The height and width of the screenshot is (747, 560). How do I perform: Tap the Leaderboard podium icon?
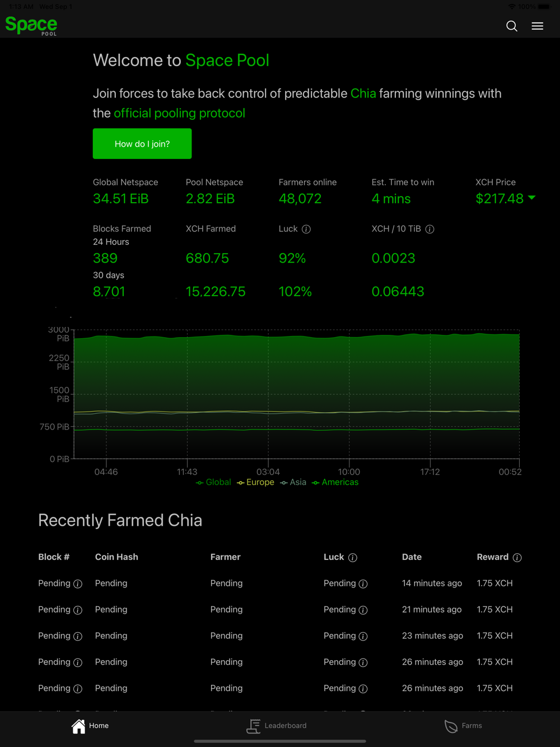click(x=253, y=726)
